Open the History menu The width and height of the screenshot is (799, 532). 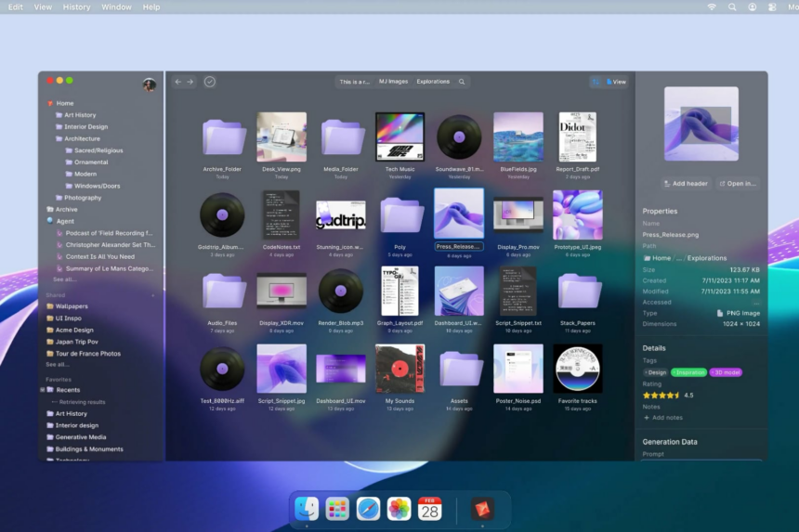point(76,6)
